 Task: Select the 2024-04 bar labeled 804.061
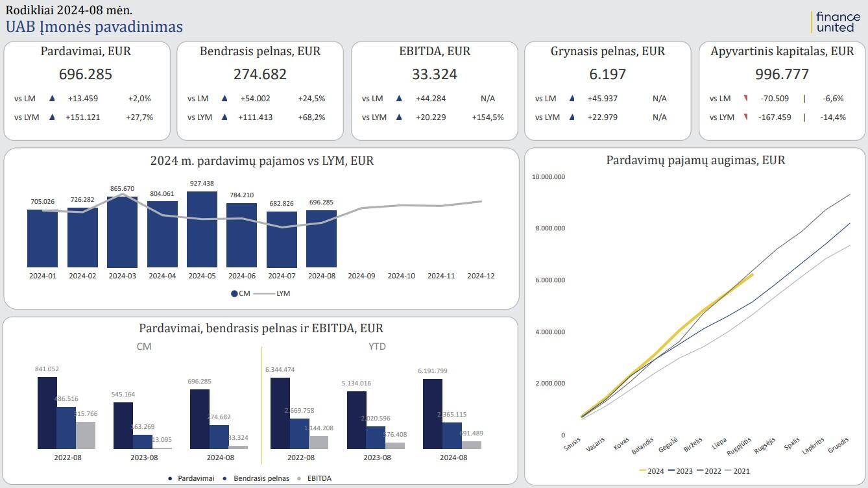click(162, 234)
